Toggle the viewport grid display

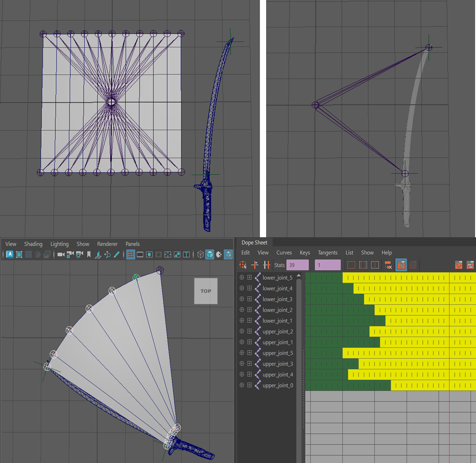pyautogui.click(x=131, y=255)
